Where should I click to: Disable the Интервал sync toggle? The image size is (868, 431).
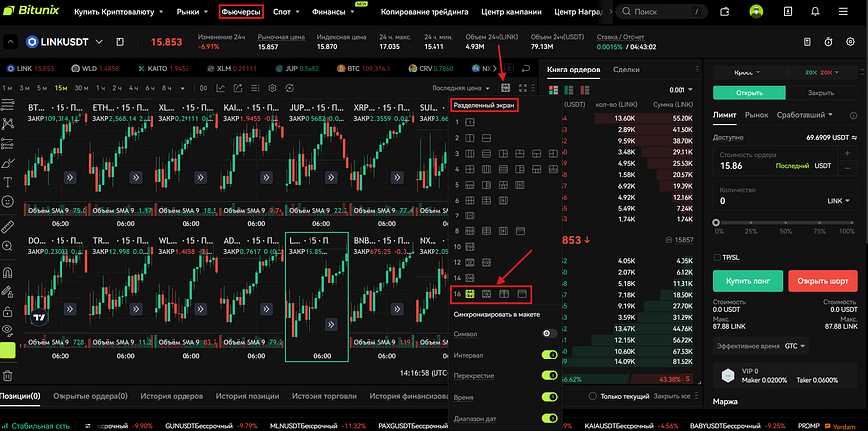pos(548,355)
